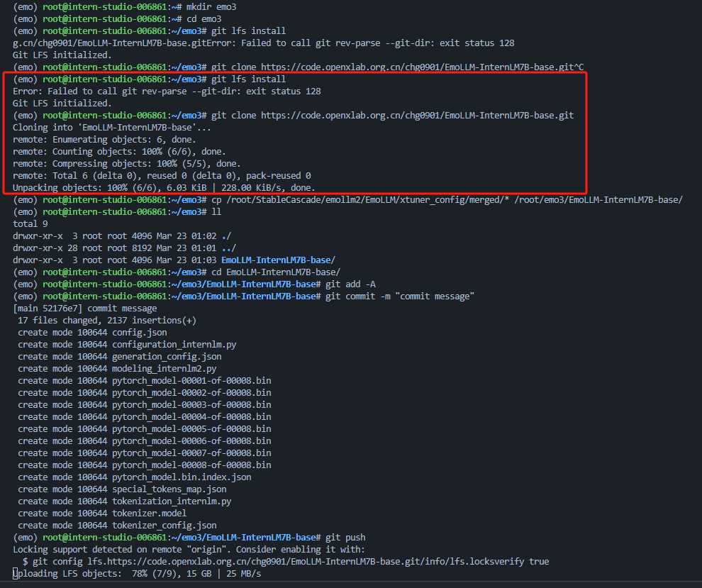This screenshot has width=702, height=588.
Task: Click the generation_config.json entry
Action: (x=166, y=357)
